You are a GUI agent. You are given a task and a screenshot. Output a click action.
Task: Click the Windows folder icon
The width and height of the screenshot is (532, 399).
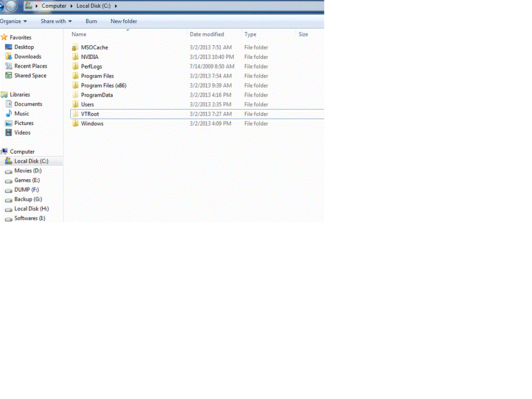coord(75,124)
